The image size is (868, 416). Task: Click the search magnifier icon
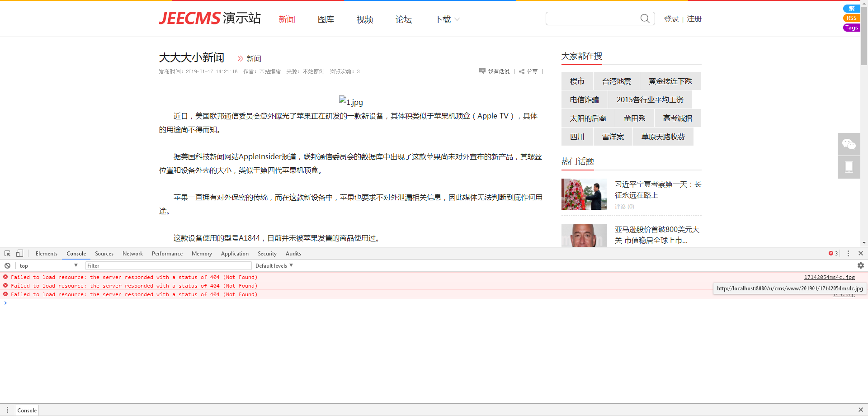645,19
